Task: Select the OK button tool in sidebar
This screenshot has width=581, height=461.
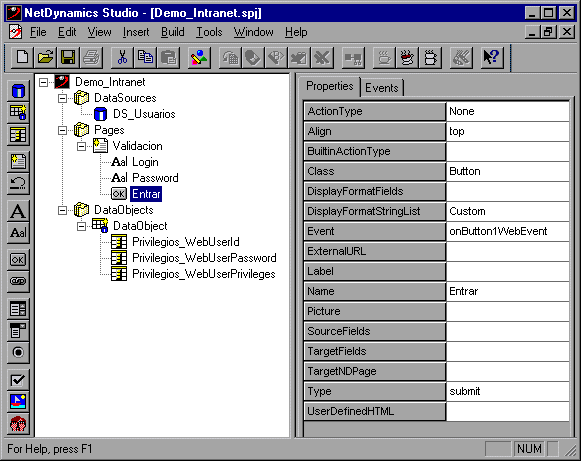Action: pyautogui.click(x=18, y=259)
